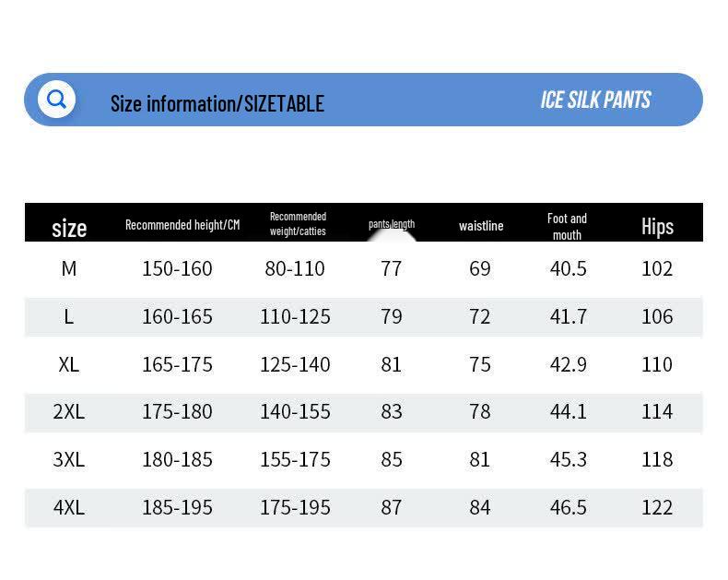Select the L size row label
The height and width of the screenshot is (580, 728).
coord(69,316)
